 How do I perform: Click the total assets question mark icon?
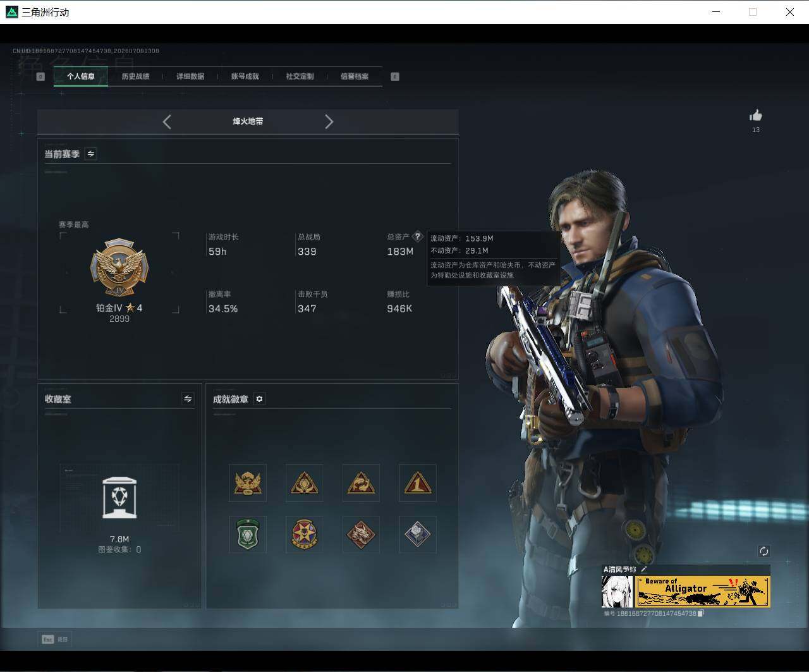coord(417,236)
